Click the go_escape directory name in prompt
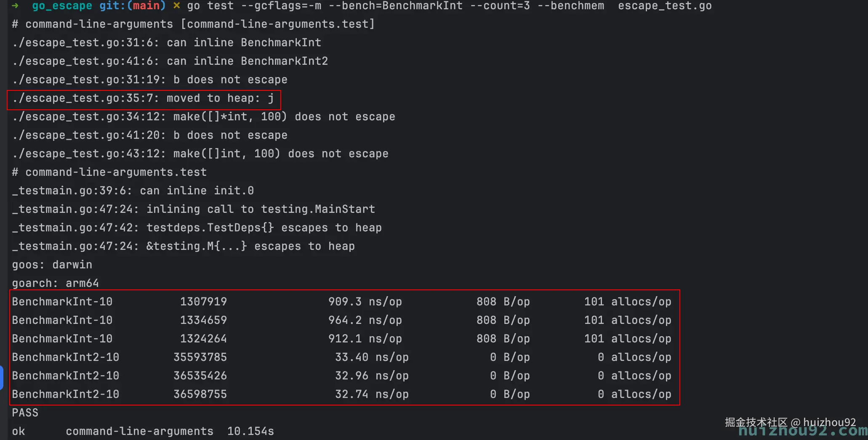868x440 pixels. (x=62, y=6)
